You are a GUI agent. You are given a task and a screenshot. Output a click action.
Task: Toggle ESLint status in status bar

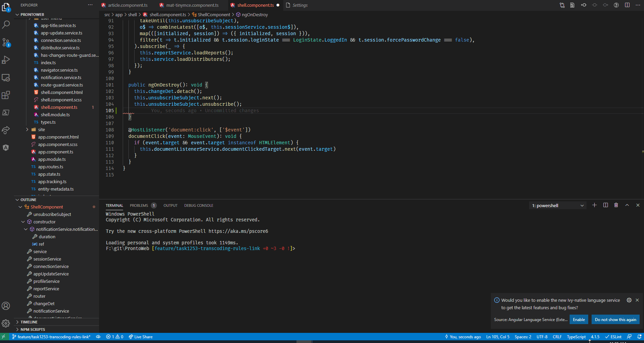613,337
